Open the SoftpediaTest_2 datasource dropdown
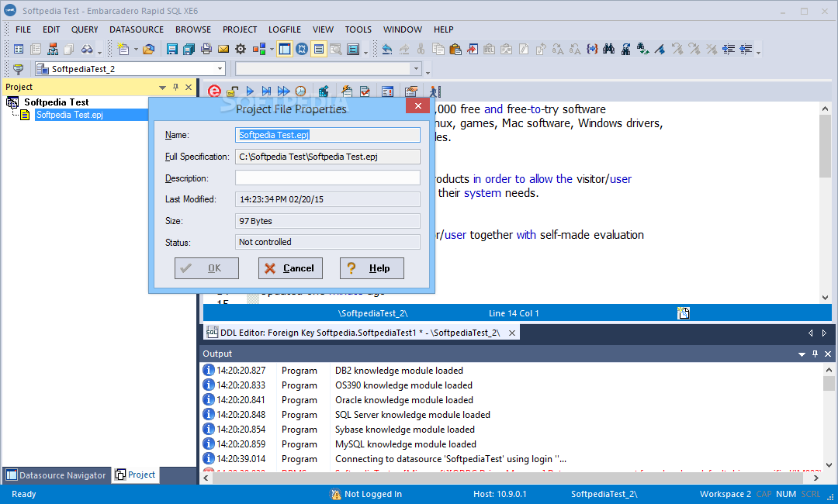This screenshot has width=838, height=504. coord(220,69)
